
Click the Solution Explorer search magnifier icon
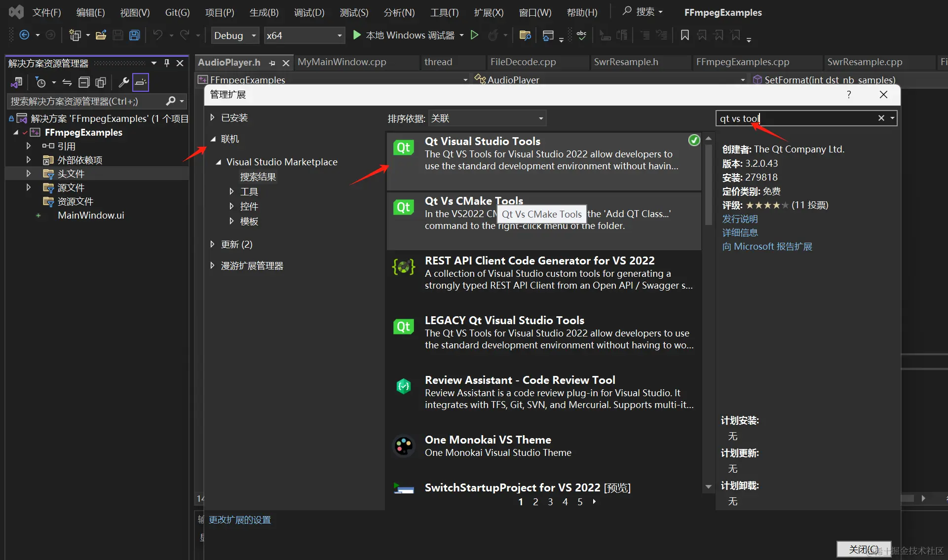(171, 101)
